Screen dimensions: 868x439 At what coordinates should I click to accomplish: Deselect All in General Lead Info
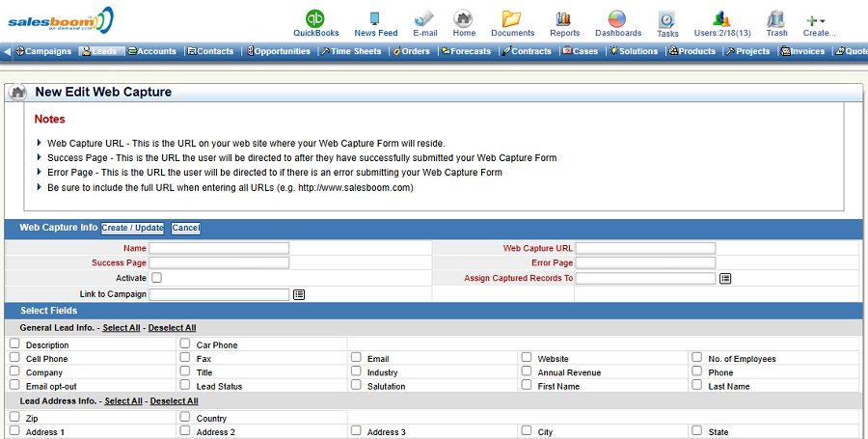(173, 328)
